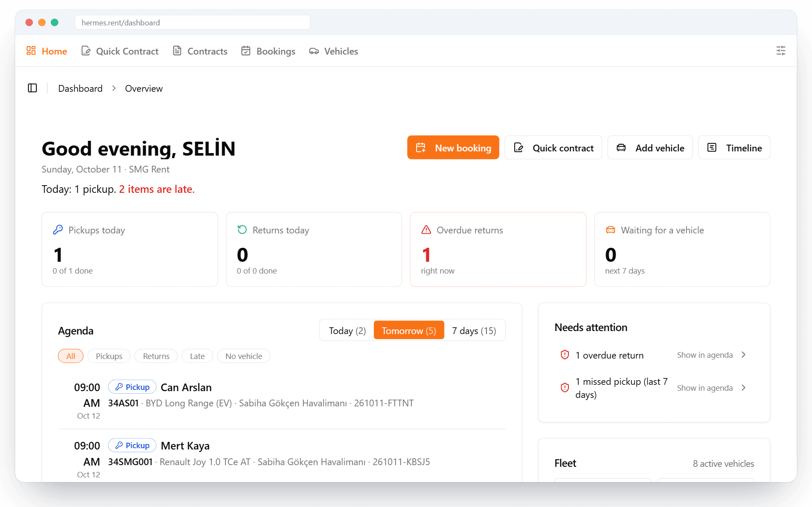
Task: Switch the agenda to 7 days (15)
Action: click(474, 330)
